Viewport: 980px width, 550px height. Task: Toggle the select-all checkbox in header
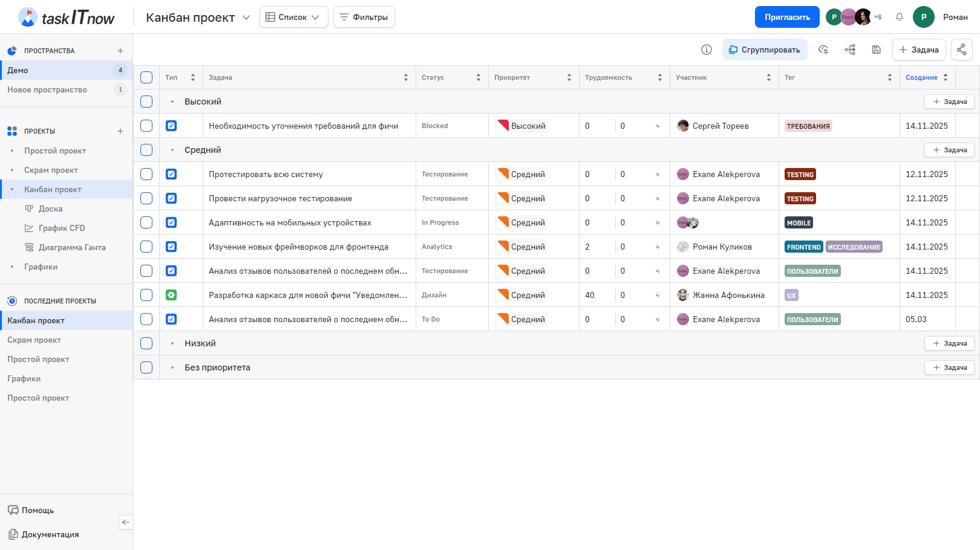pyautogui.click(x=146, y=77)
